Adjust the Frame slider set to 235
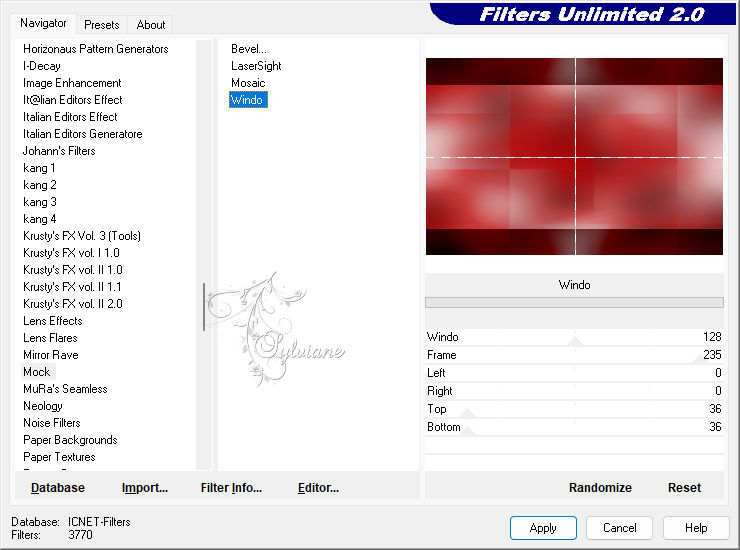Viewport: 740px width, 550px height. [574, 355]
